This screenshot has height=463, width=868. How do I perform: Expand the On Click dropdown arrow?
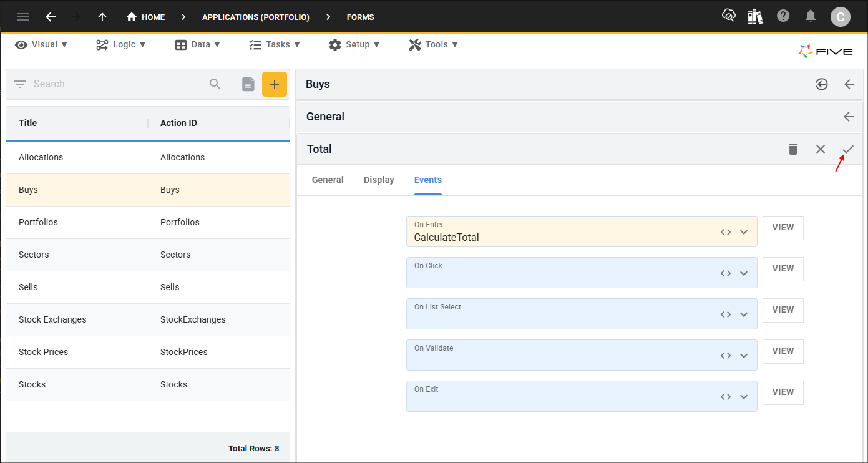pyautogui.click(x=744, y=273)
